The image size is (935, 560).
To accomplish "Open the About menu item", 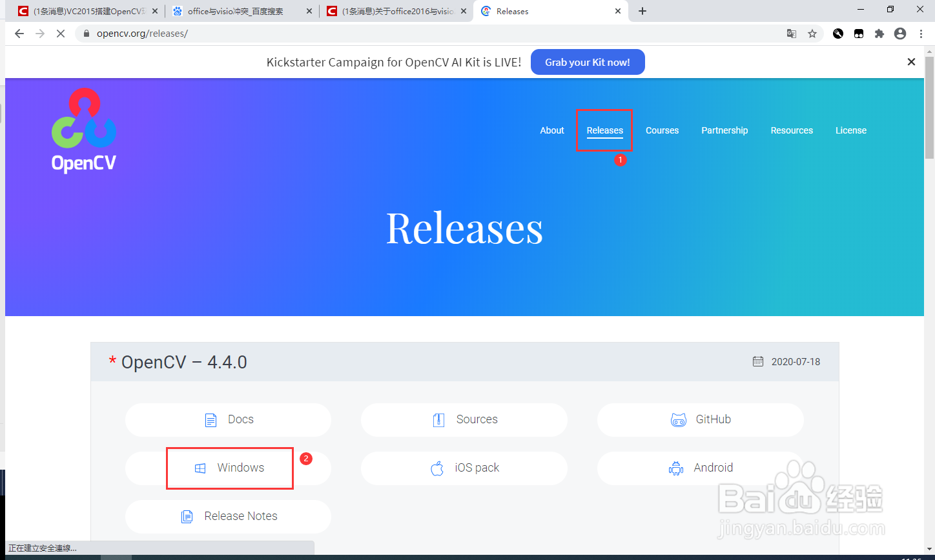I will tap(552, 130).
